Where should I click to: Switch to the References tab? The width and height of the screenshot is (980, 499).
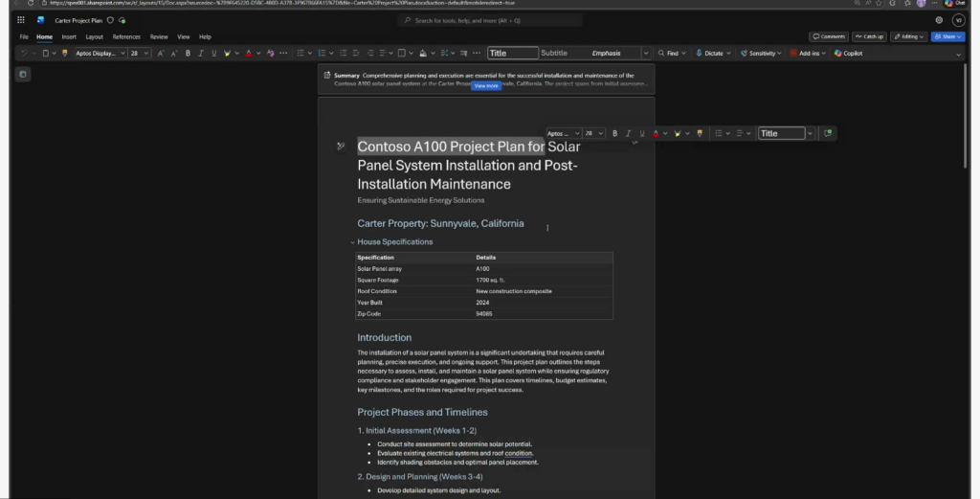pos(126,36)
